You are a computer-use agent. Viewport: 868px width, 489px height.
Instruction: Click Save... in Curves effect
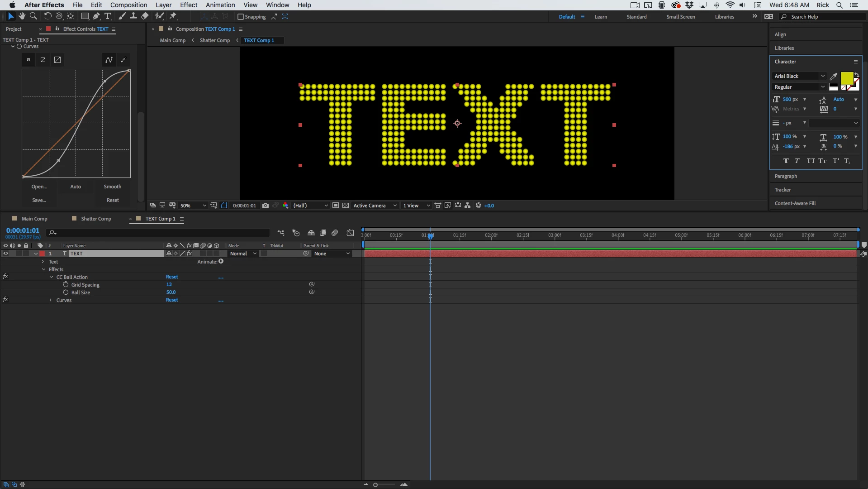coord(39,200)
